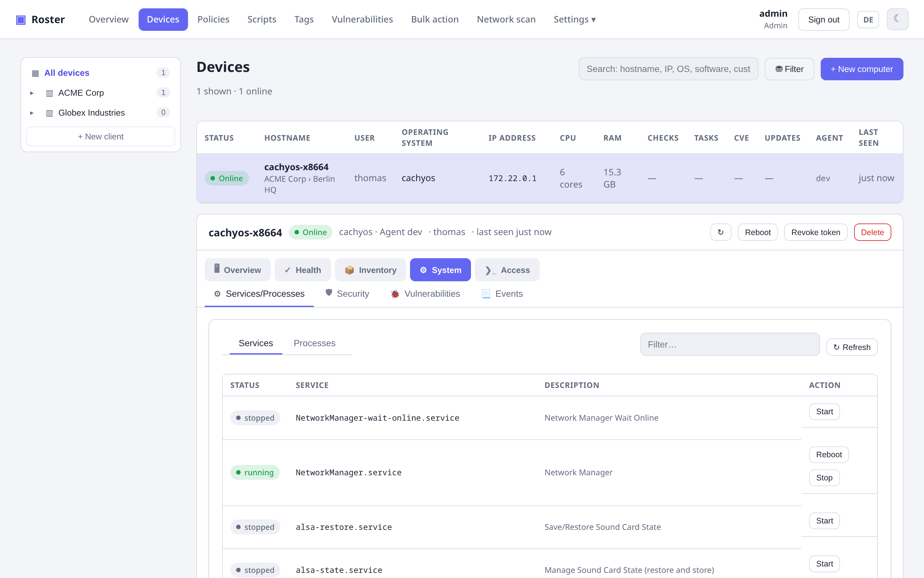
Task: Open the Overview page in top navigation
Action: tap(108, 20)
